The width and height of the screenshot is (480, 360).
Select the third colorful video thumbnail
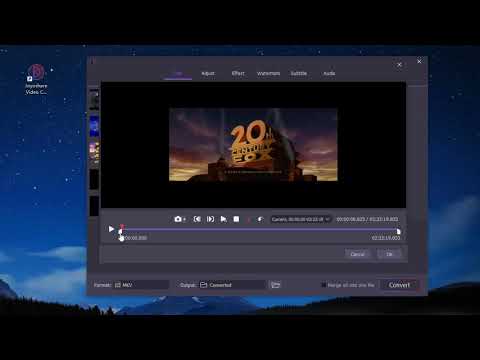point(94,153)
